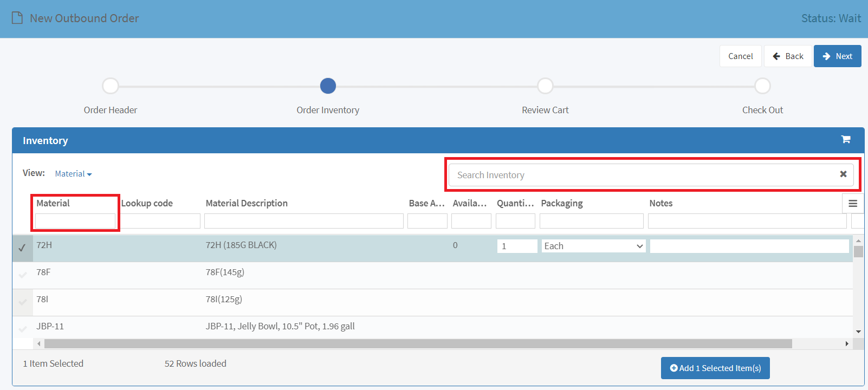Viewport: 868px width, 390px height.
Task: Uncheck the selected 72H row
Action: 22,248
